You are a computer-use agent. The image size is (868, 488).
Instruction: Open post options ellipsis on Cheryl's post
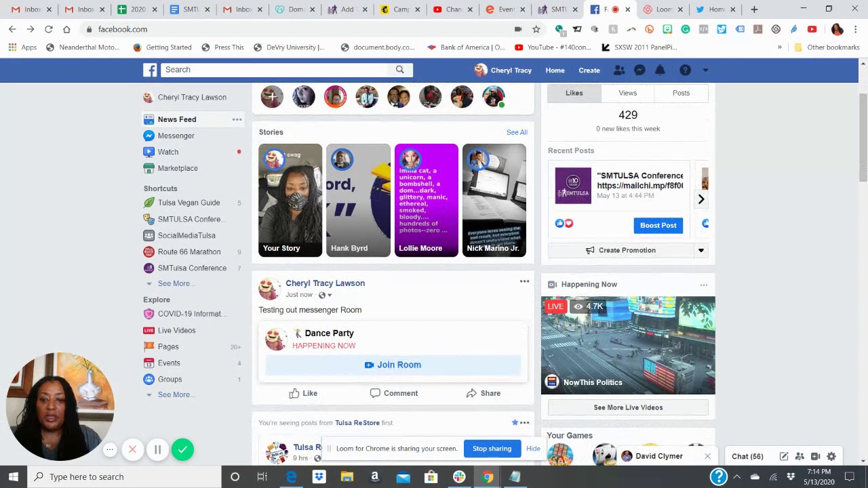pyautogui.click(x=524, y=281)
